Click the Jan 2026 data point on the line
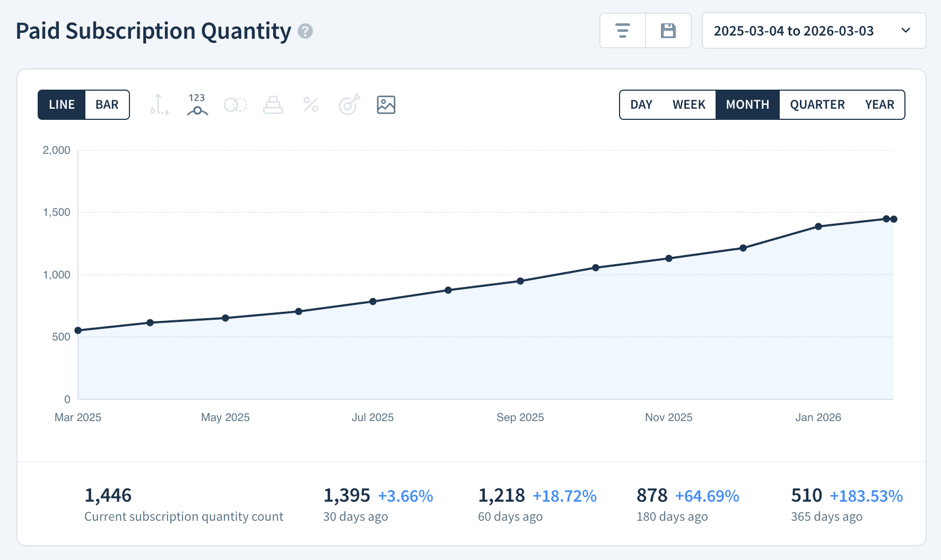This screenshot has width=941, height=560. (x=818, y=225)
